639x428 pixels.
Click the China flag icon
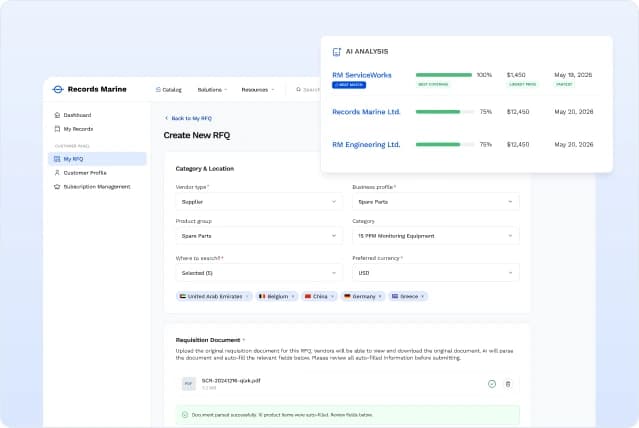(308, 296)
